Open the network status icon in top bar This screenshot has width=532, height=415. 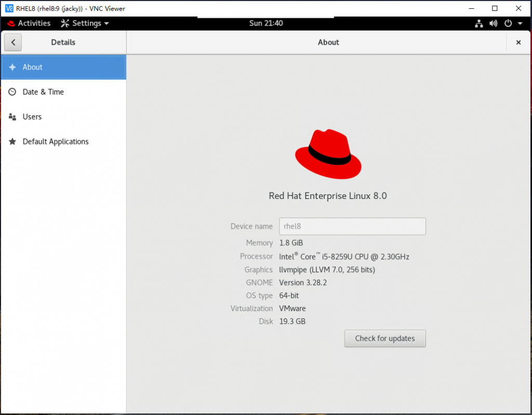[478, 23]
